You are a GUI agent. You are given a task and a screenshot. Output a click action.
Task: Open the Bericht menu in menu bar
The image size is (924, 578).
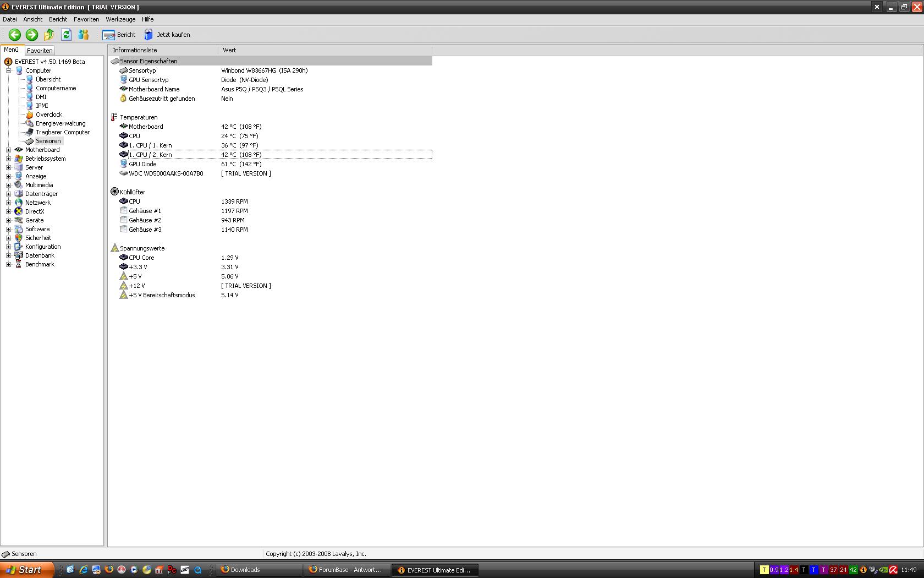[58, 19]
